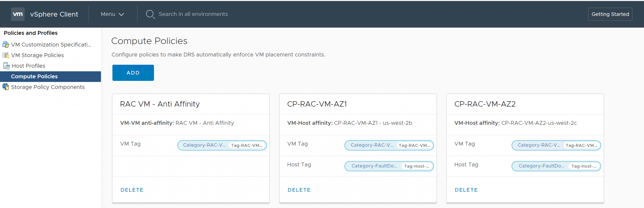Click the VM Customization Specification icon
Image resolution: width=644 pixels, height=208 pixels.
[x=6, y=45]
